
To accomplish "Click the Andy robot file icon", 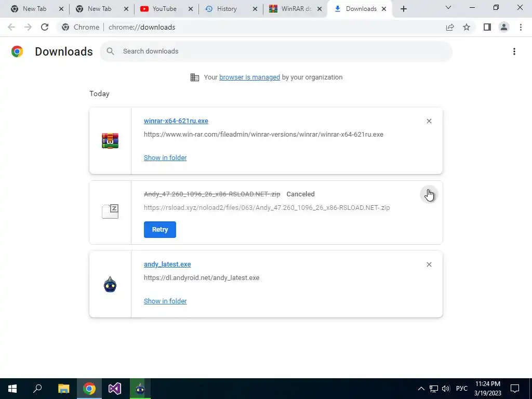I will [x=110, y=284].
